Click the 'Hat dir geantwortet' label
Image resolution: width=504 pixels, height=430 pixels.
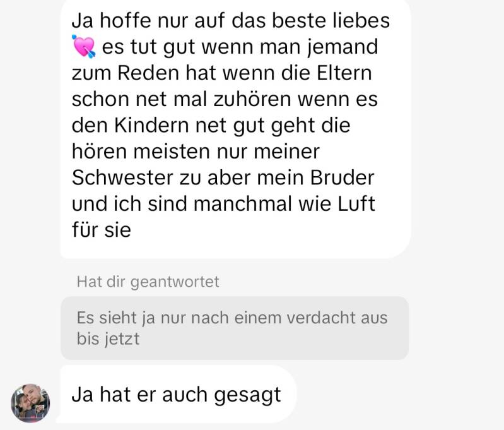148,282
